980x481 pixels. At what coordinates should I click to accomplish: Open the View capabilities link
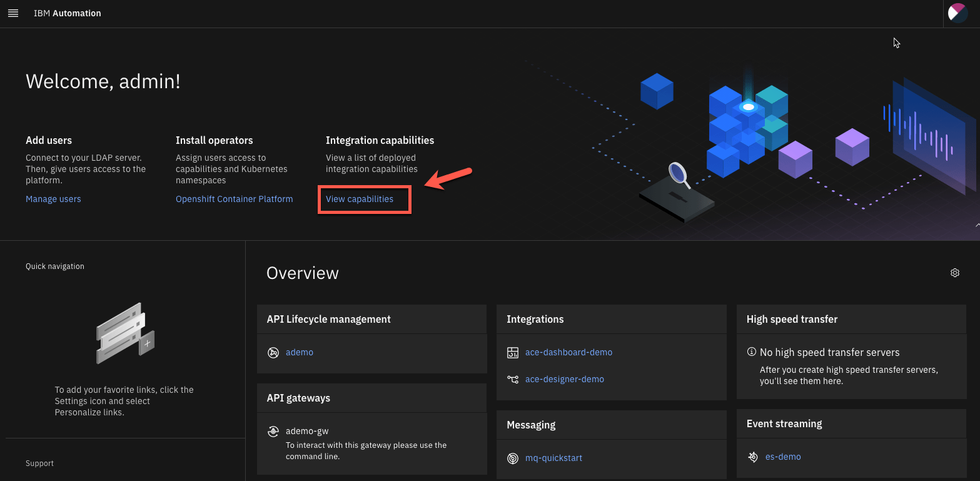pyautogui.click(x=359, y=199)
